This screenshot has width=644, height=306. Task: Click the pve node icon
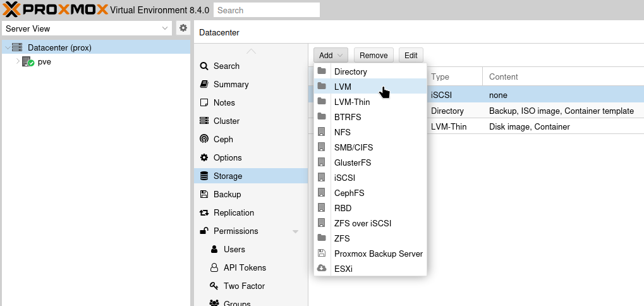(28, 62)
